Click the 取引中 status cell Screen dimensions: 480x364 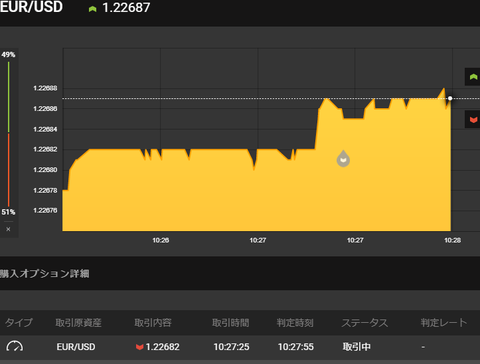click(357, 347)
